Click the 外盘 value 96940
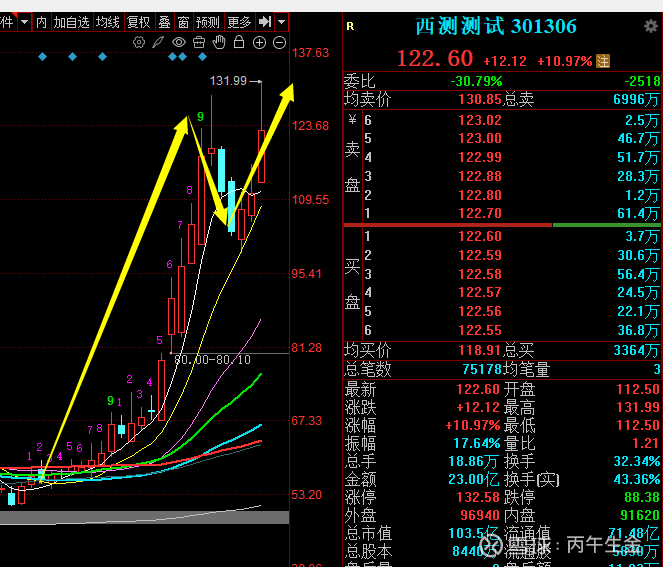Image resolution: width=663 pixels, height=567 pixels. 480,515
